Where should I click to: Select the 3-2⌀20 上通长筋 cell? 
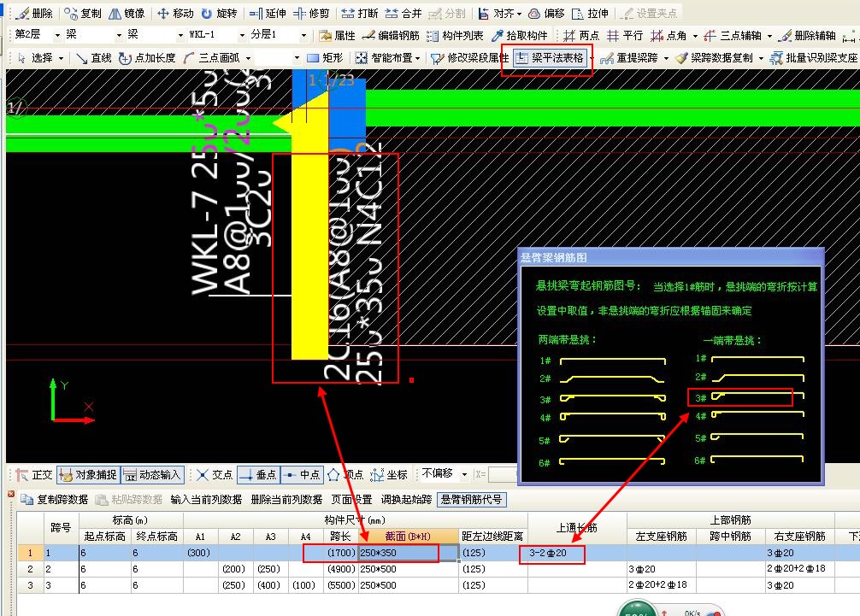coord(577,553)
